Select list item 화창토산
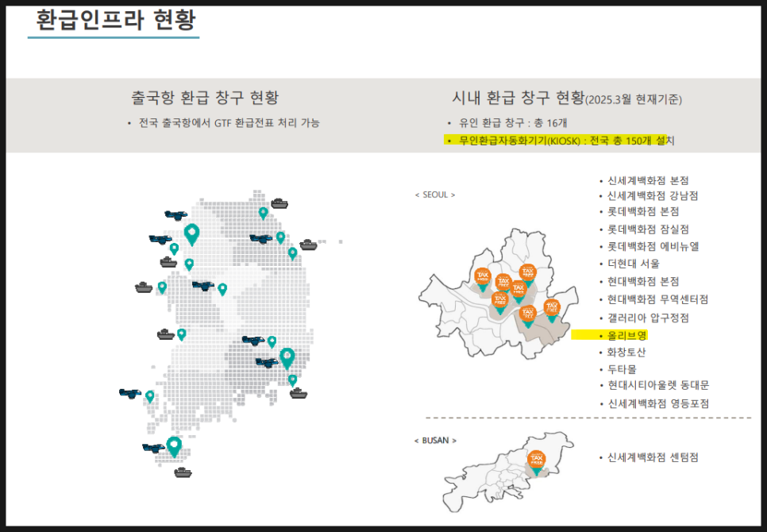The image size is (767, 532). [x=626, y=352]
